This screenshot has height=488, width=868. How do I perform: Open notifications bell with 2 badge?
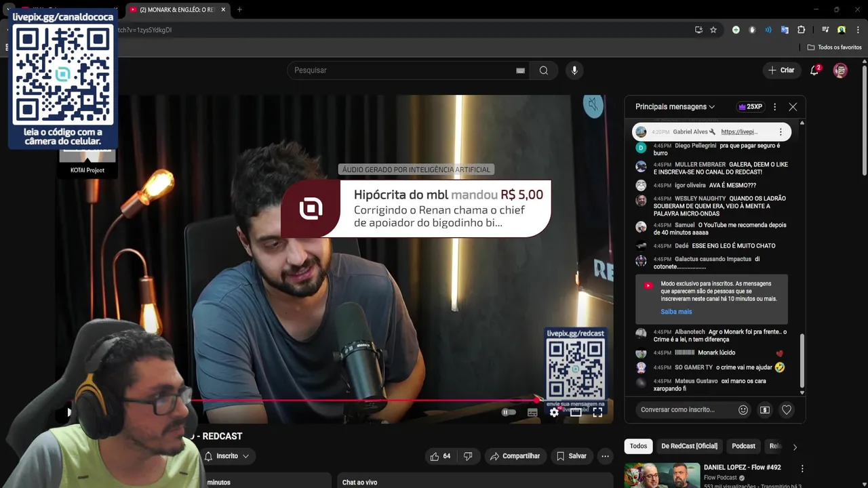point(814,70)
